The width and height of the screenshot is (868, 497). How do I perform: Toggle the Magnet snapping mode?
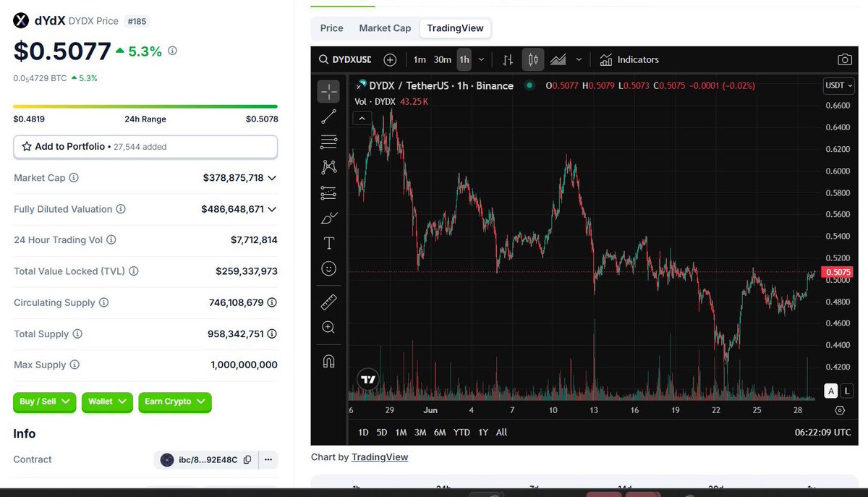[x=328, y=360]
